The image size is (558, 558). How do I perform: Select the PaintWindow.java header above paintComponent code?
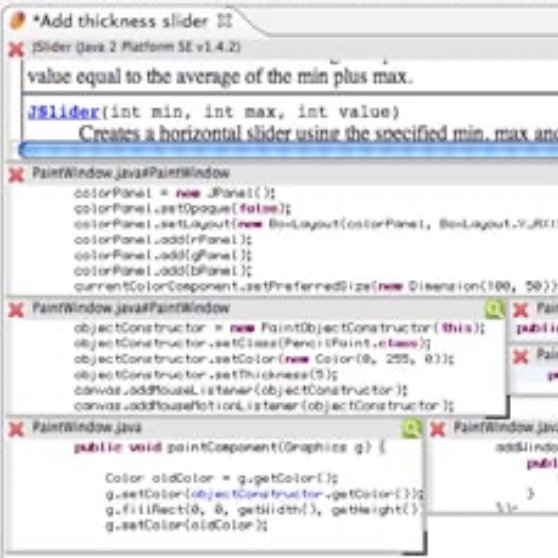pos(87,427)
